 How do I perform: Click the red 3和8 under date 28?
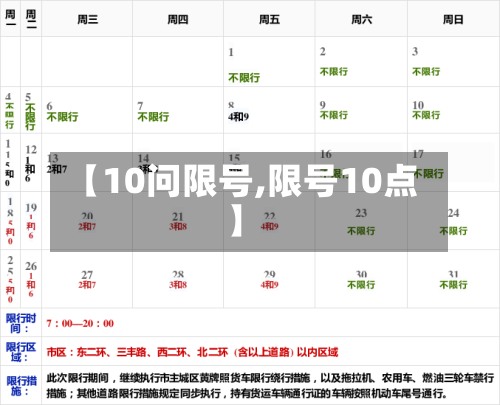pyautogui.click(x=178, y=285)
